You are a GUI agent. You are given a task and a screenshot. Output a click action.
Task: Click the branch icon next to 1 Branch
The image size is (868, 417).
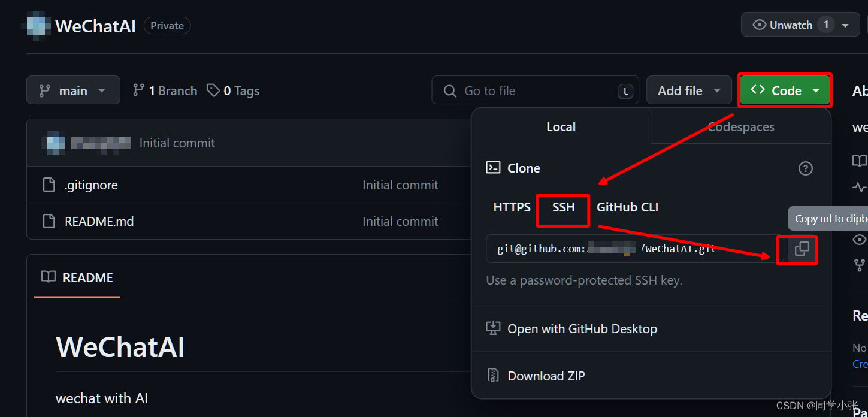coord(138,90)
